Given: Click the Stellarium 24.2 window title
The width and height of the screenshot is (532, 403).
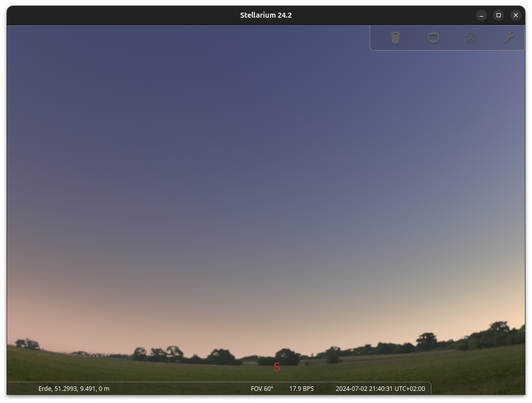Looking at the screenshot, I should (266, 15).
